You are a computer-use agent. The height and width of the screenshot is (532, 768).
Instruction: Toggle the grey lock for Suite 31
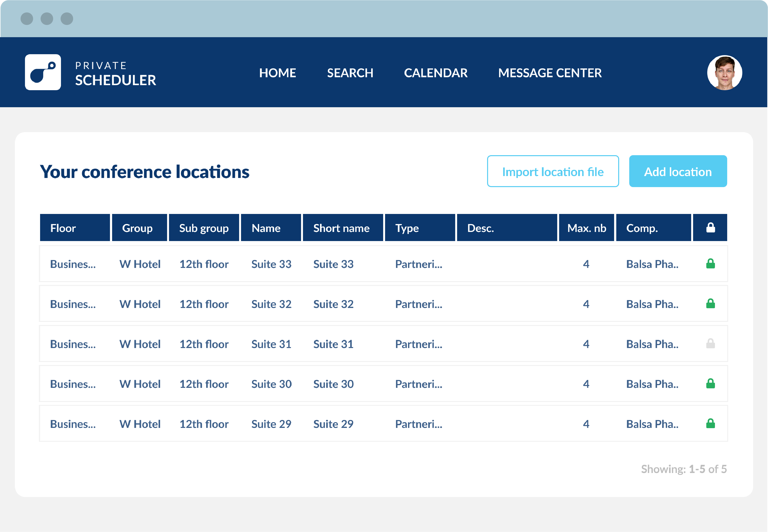[710, 344]
